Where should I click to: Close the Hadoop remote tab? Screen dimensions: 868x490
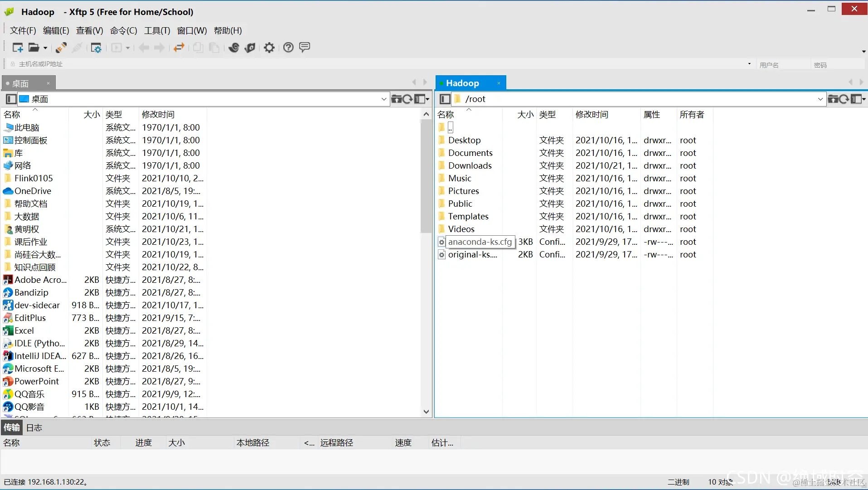coord(499,83)
